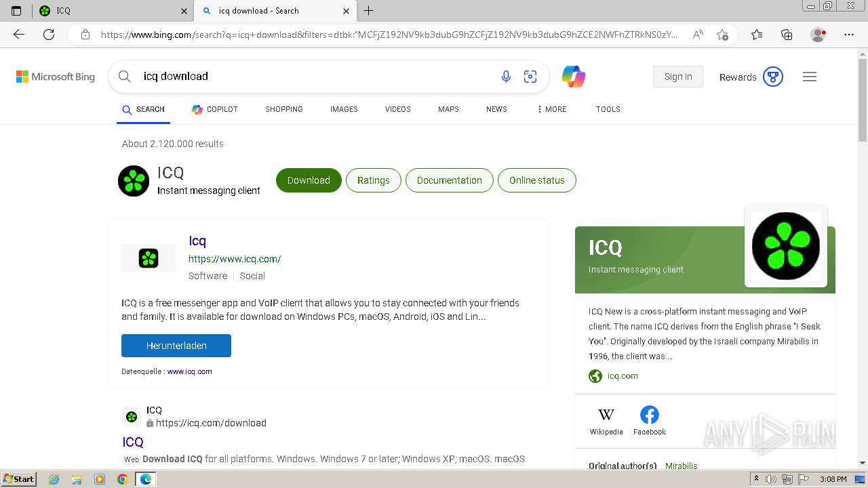Open File Explorer from taskbar
Screen dimensions: 868x488
[77, 479]
